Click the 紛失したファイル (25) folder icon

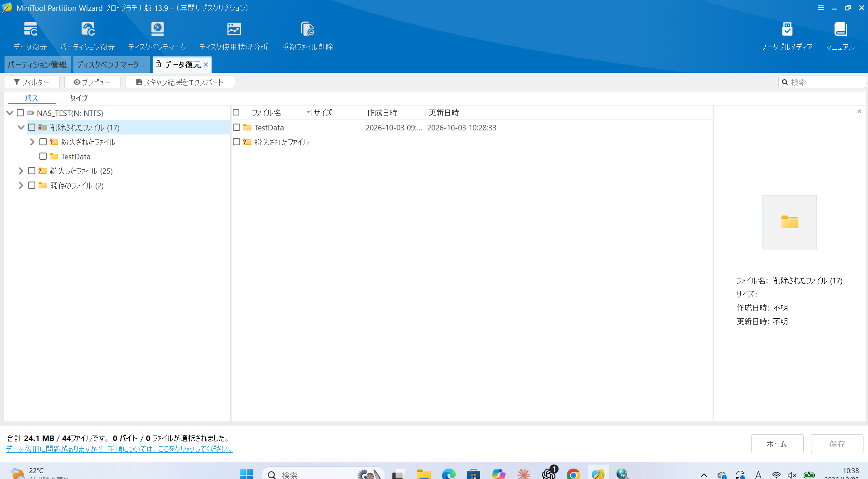(x=43, y=171)
